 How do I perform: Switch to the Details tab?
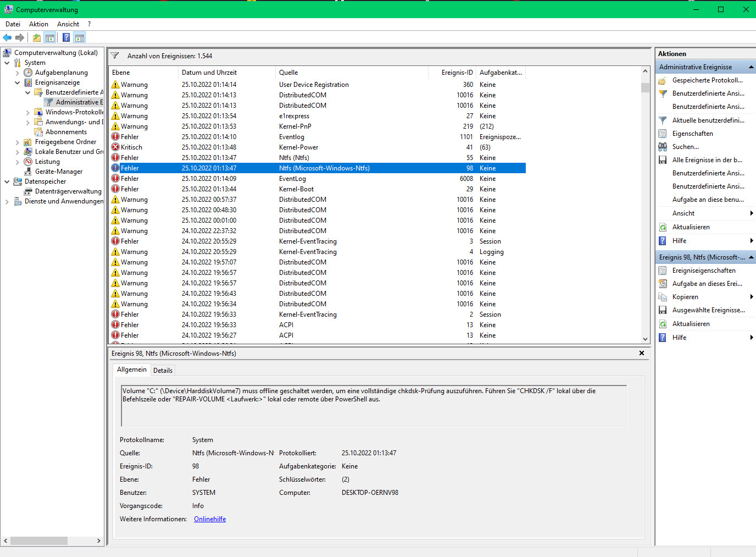tap(163, 371)
